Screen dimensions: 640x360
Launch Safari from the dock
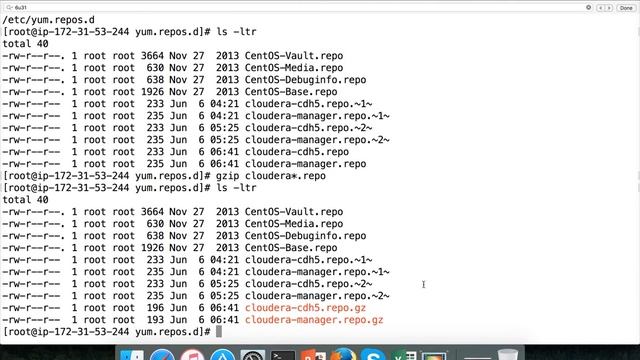pyautogui.click(x=162, y=355)
